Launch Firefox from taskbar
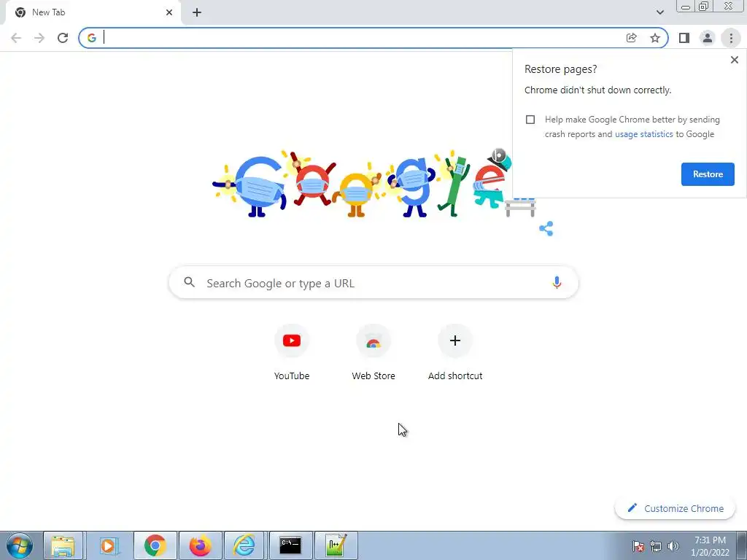747x560 pixels. [x=200, y=545]
